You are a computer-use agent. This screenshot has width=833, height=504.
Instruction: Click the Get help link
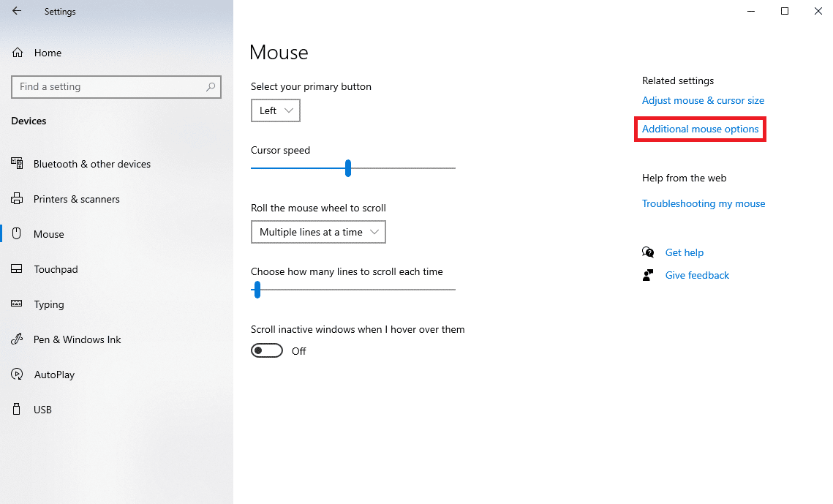point(685,252)
